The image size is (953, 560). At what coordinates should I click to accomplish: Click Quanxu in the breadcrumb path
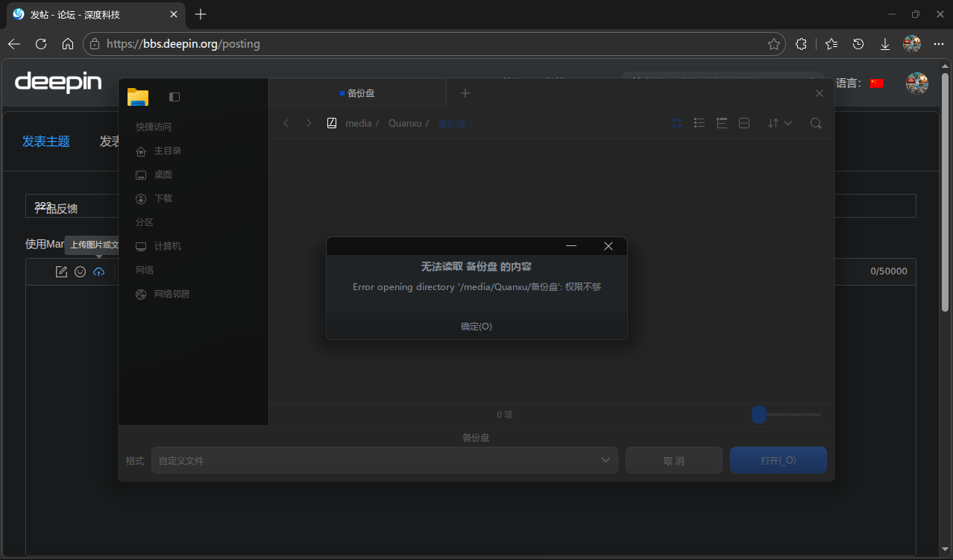(x=405, y=123)
